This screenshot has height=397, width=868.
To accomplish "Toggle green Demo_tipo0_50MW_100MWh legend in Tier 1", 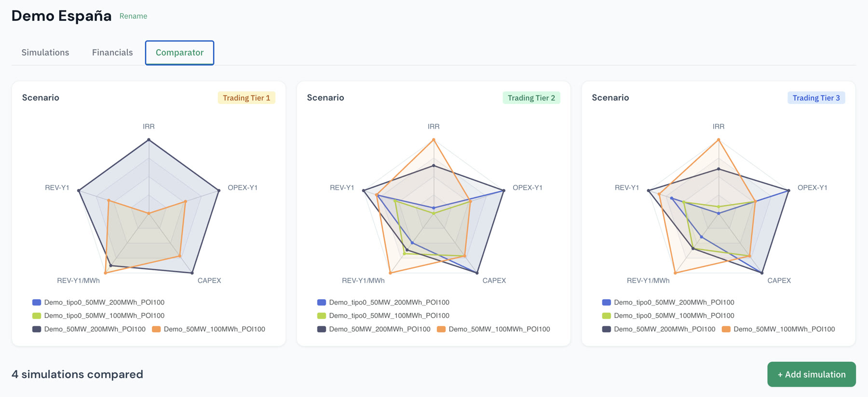I will click(x=98, y=316).
